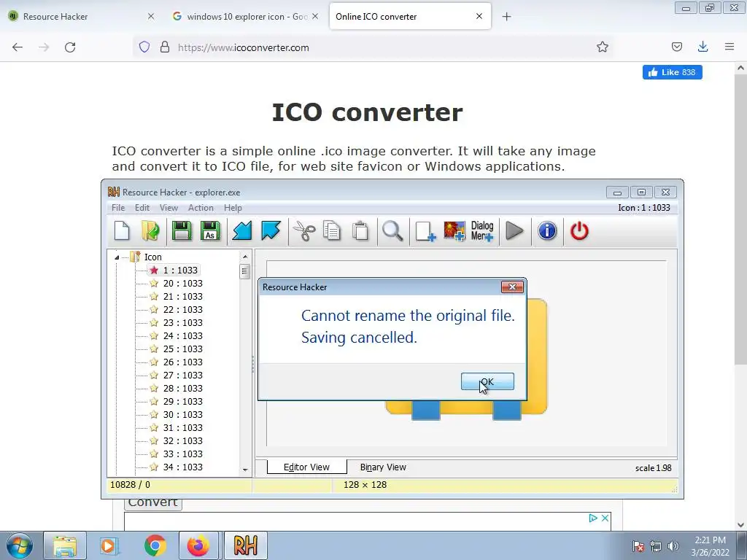Select tree item 26 : 1033

pyautogui.click(x=183, y=362)
